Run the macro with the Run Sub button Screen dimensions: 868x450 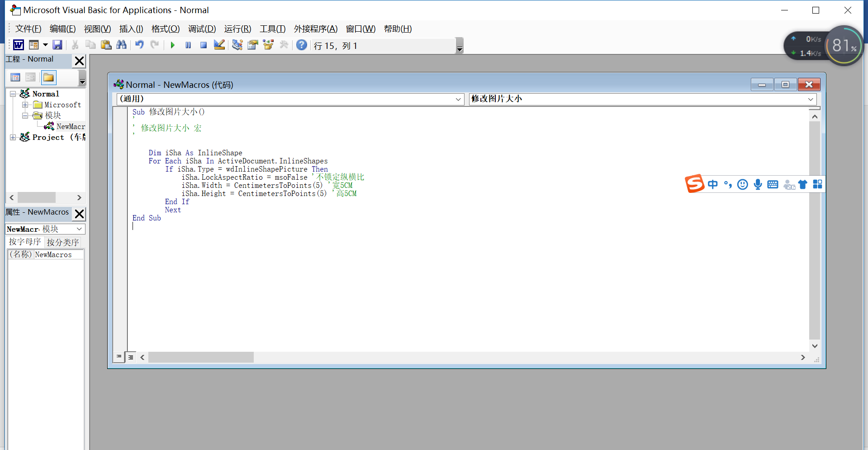coord(172,45)
